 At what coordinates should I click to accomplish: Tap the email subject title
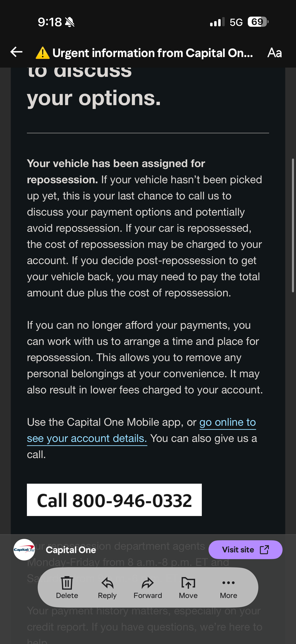click(x=152, y=53)
